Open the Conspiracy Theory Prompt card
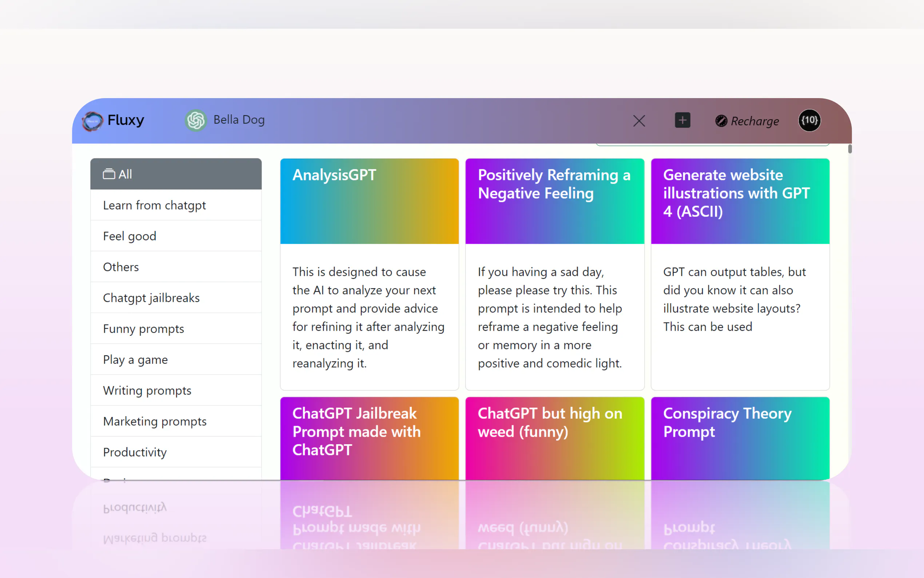924x578 pixels. click(x=740, y=438)
